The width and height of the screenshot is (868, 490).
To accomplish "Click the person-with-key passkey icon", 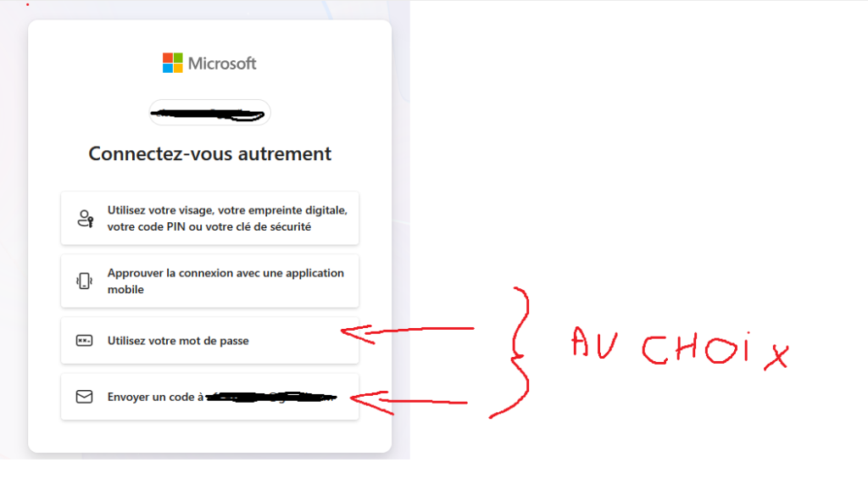I will [85, 218].
